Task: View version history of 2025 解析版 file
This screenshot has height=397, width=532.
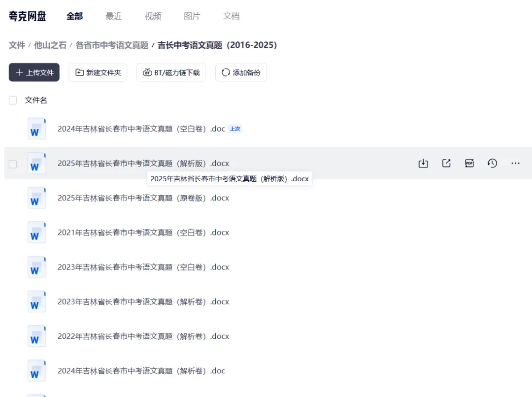Action: 492,163
